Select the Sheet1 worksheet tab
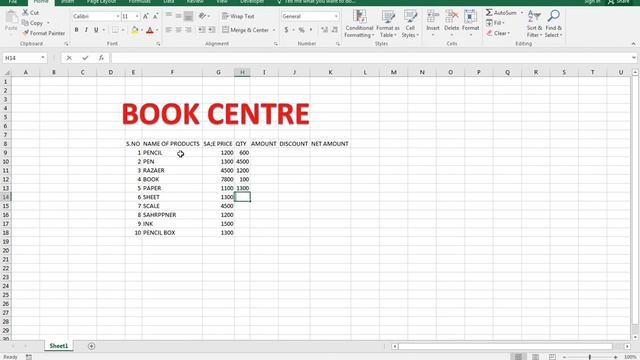640x360 pixels. 59,346
